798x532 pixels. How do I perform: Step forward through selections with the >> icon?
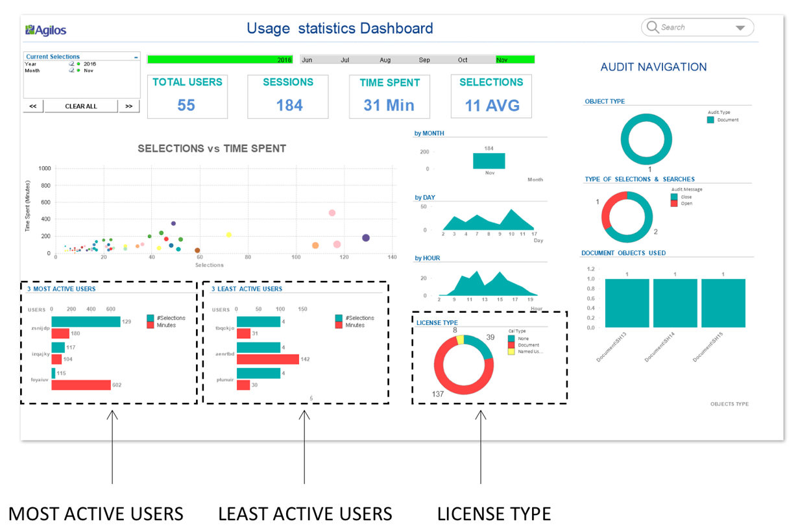click(x=128, y=106)
